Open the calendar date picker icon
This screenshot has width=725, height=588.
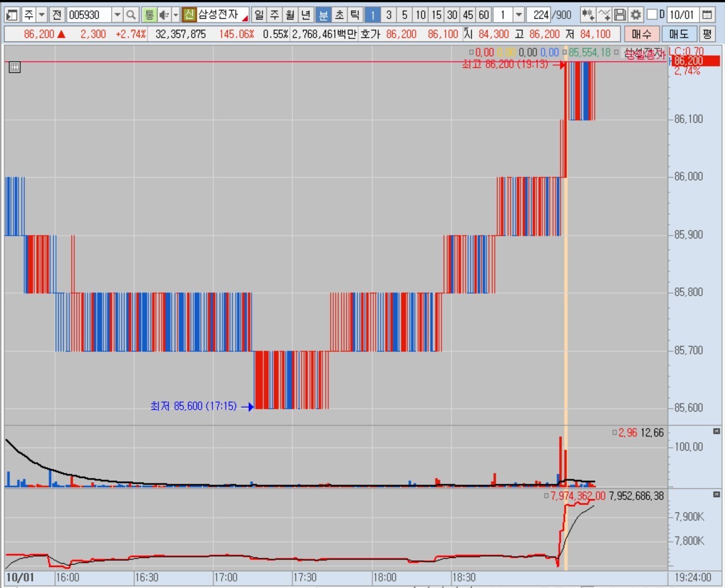[x=707, y=15]
